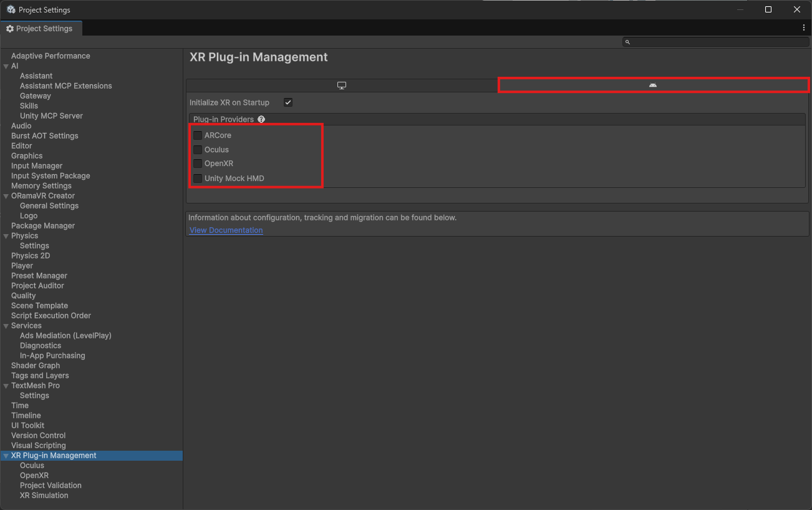Select Assistant MCP Extensions
This screenshot has height=510, width=812.
pos(66,86)
